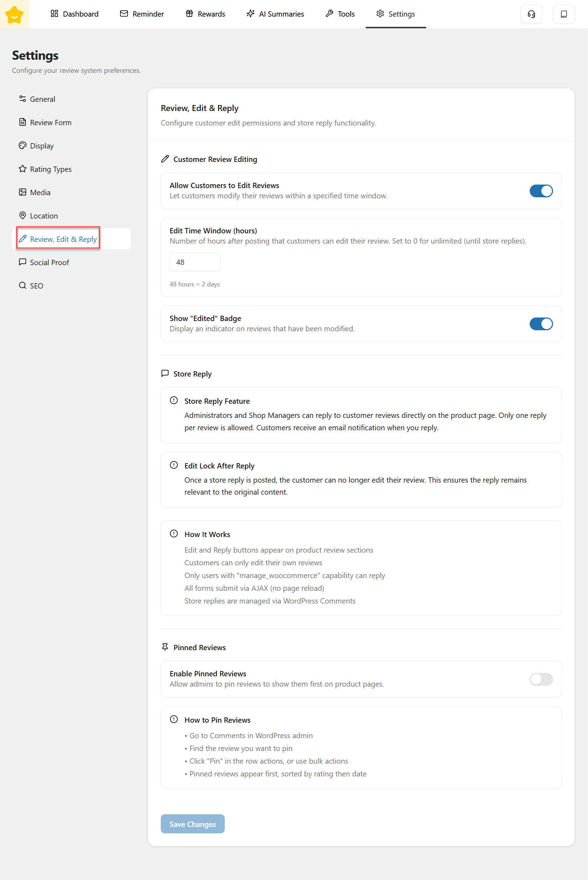
Task: Click the Media image icon
Action: coord(23,192)
